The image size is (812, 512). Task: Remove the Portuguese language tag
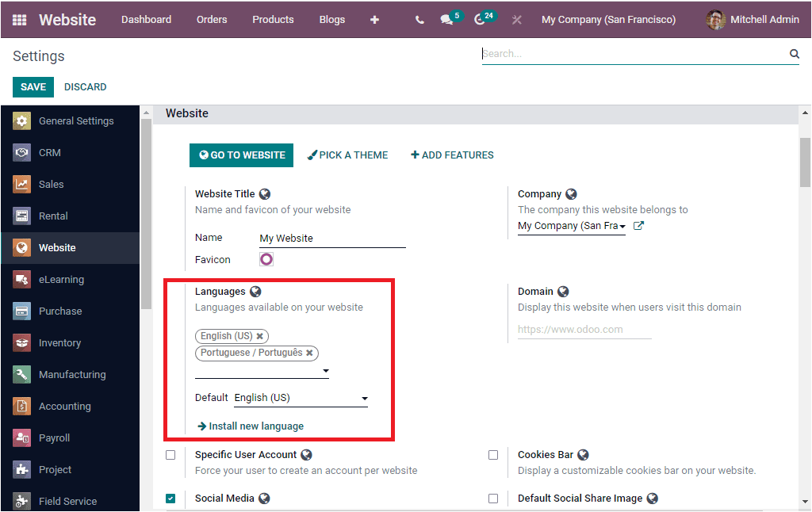coord(310,353)
